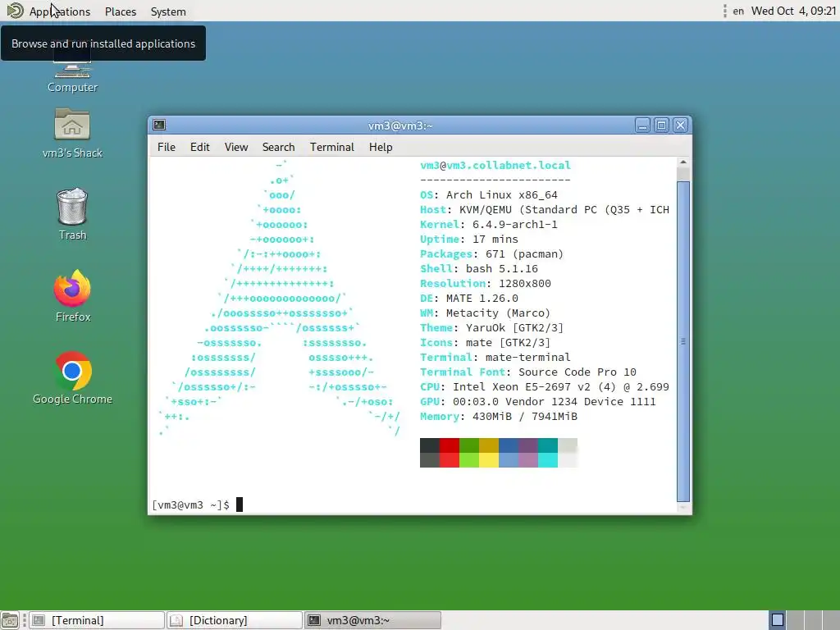Close the vm3@vm3 terminal window
This screenshot has height=630, width=840.
680,126
